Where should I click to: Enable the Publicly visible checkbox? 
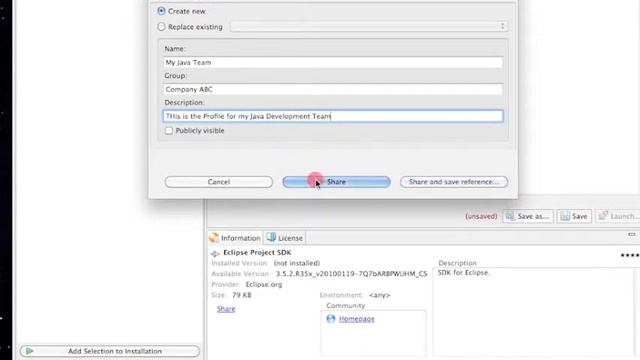pos(169,131)
